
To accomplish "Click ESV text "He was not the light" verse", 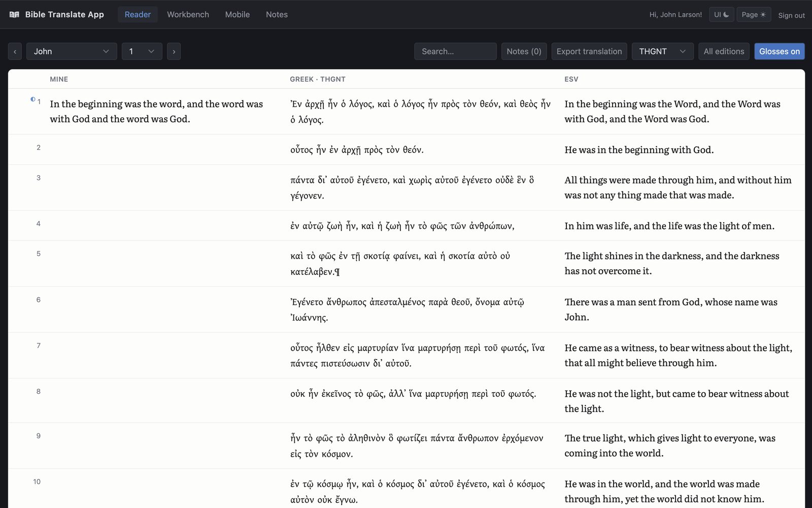I will pyautogui.click(x=676, y=401).
